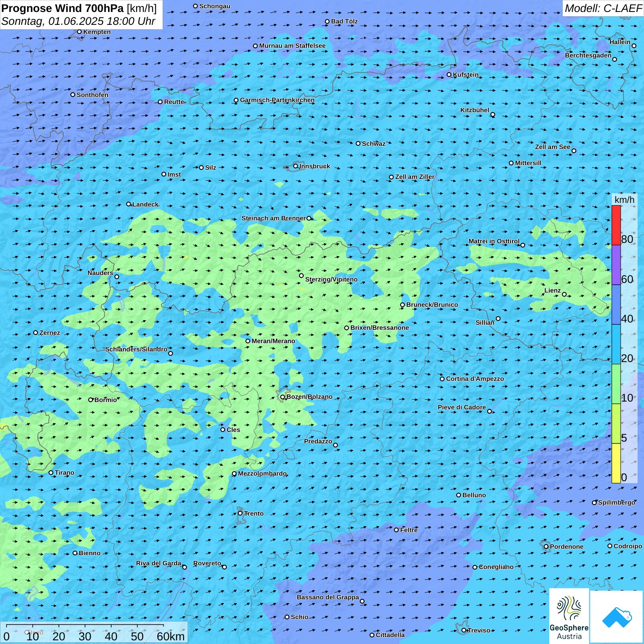The width and height of the screenshot is (644, 644).
Task: Click the Cortina d'Ampezzo marker
Action: tap(443, 379)
